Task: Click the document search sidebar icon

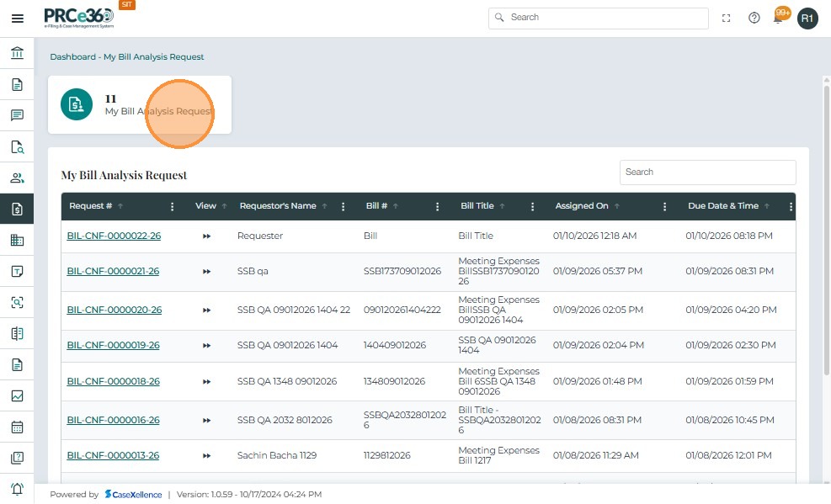Action: [x=17, y=146]
